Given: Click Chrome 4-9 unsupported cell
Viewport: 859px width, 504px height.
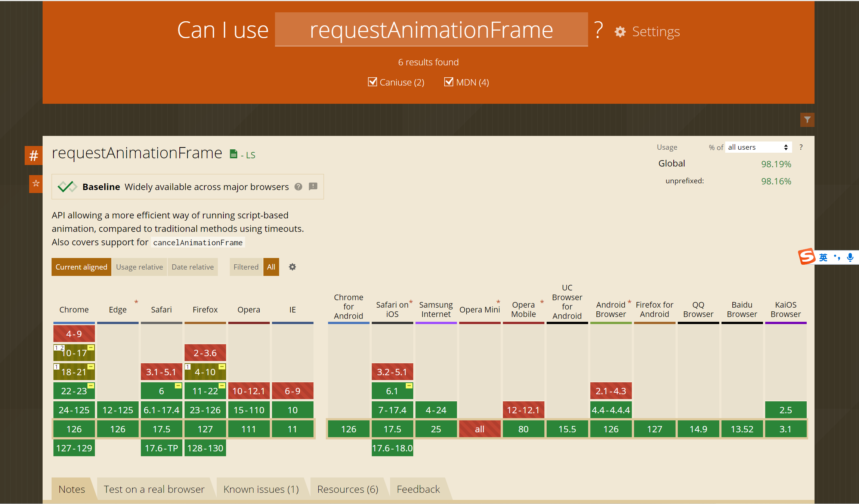Looking at the screenshot, I should click(74, 334).
